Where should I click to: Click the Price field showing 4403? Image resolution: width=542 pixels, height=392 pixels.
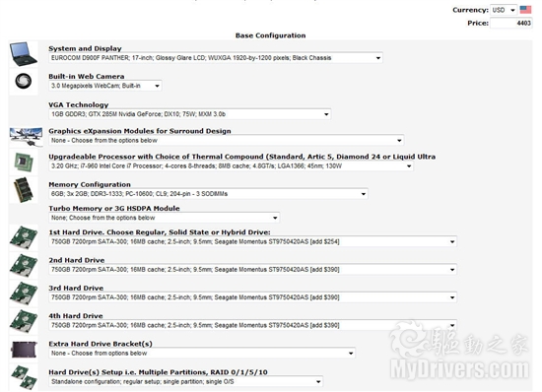(x=510, y=23)
